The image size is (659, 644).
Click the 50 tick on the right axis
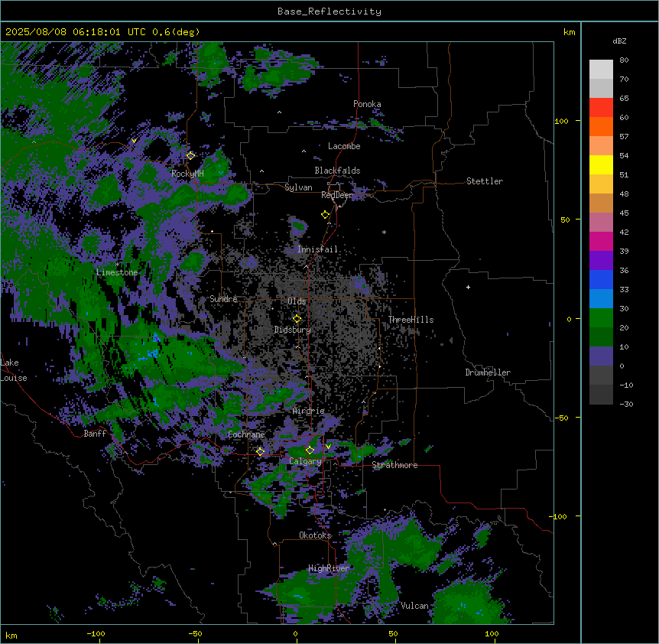pyautogui.click(x=565, y=220)
